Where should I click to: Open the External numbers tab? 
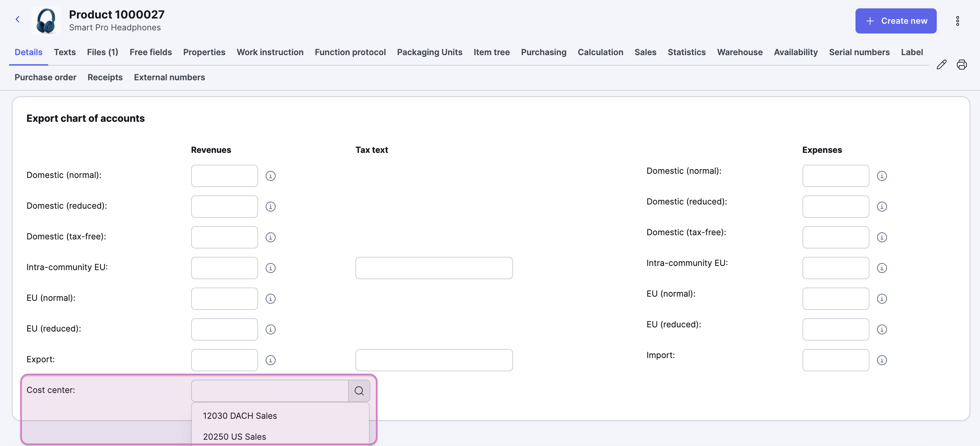point(169,77)
